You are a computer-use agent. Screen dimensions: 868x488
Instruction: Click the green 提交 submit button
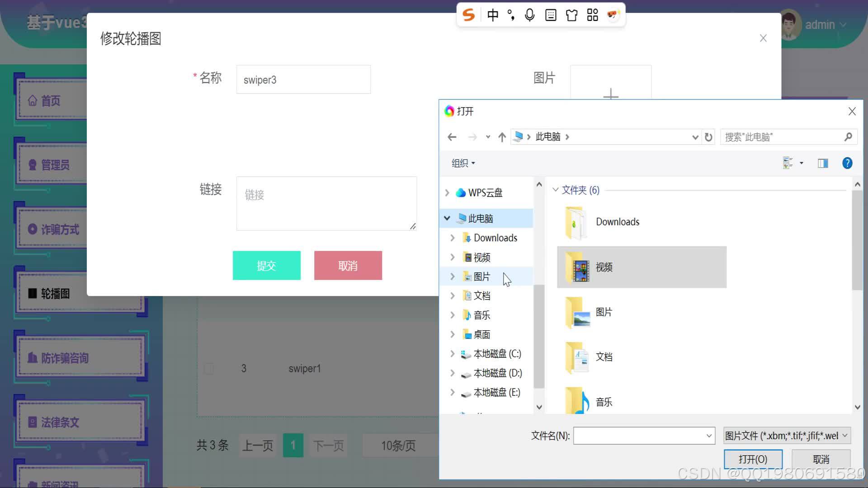point(266,266)
